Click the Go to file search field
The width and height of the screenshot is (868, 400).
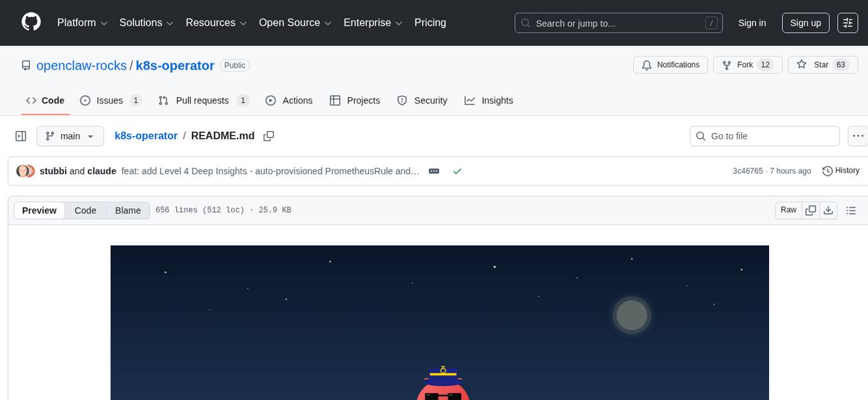coord(764,135)
